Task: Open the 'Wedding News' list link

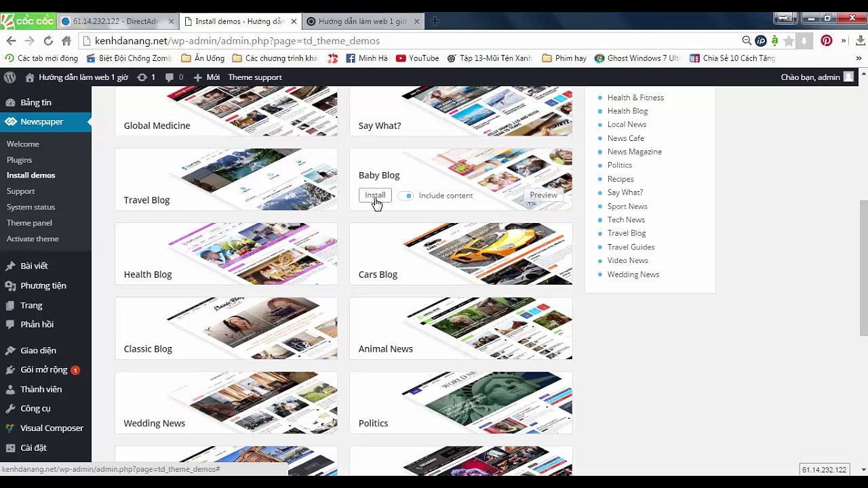Action: (633, 274)
